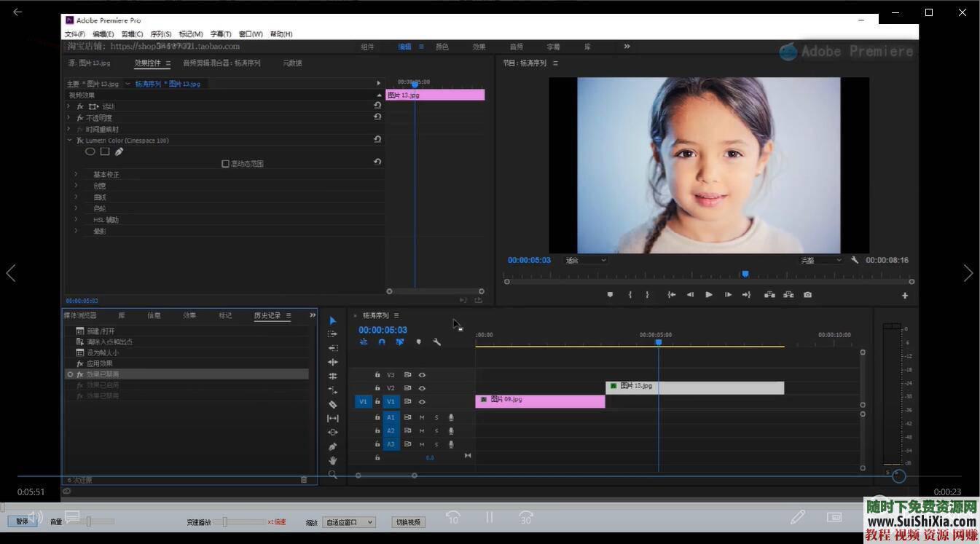Select the Pen tool in toolbar
This screenshot has width=980, height=544.
pos(332,446)
